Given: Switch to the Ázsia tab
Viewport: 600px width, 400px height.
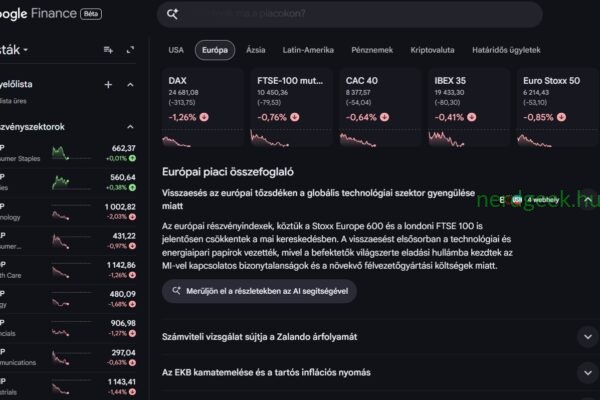Looking at the screenshot, I should (x=256, y=50).
